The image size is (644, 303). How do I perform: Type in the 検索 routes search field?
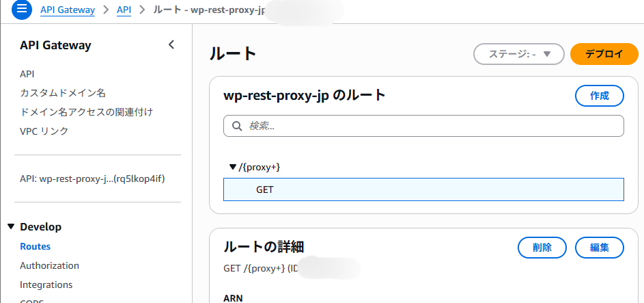tap(430, 126)
